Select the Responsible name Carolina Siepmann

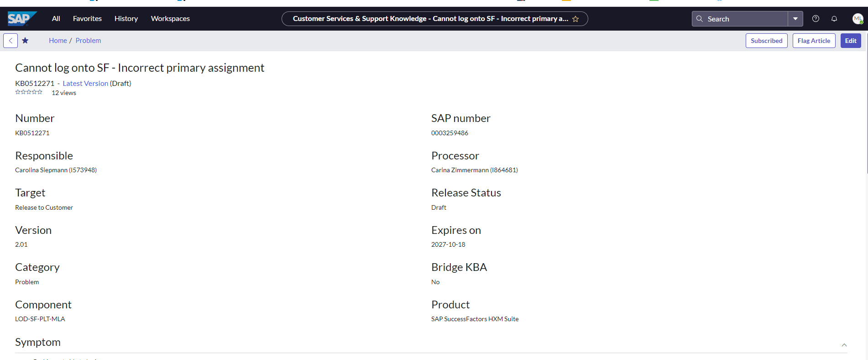tap(56, 170)
